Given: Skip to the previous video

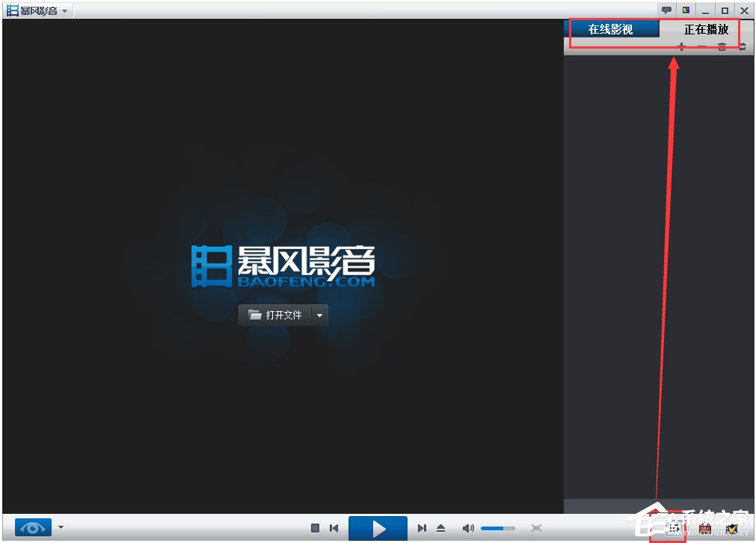Looking at the screenshot, I should pyautogui.click(x=334, y=528).
